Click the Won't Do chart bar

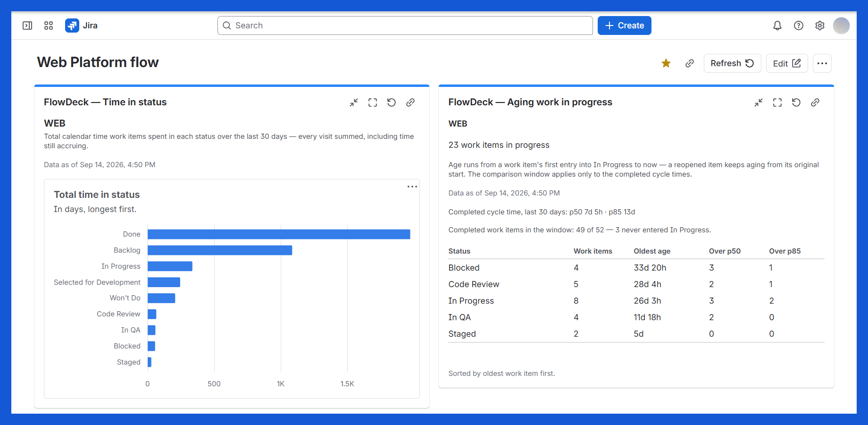(161, 298)
